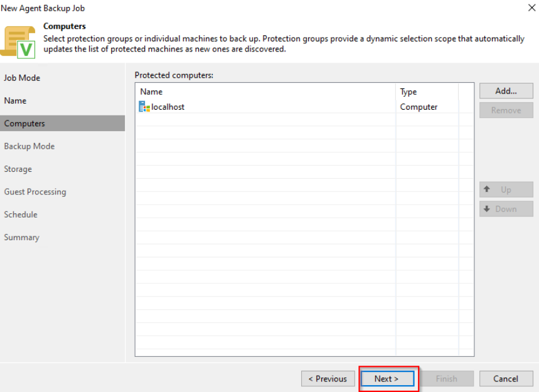Open the Storage wizard step
This screenshot has height=392, width=539.
point(18,169)
